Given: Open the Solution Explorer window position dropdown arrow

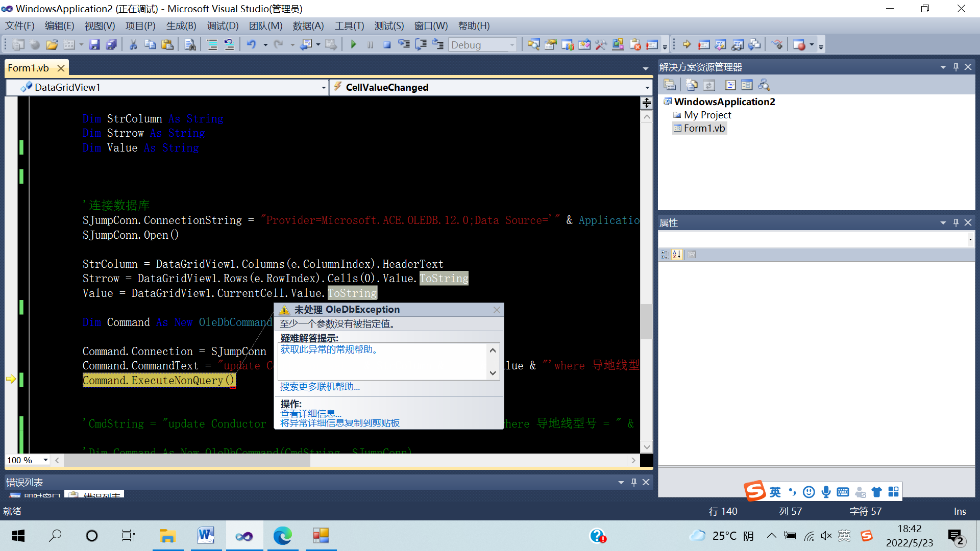Looking at the screenshot, I should click(x=943, y=67).
